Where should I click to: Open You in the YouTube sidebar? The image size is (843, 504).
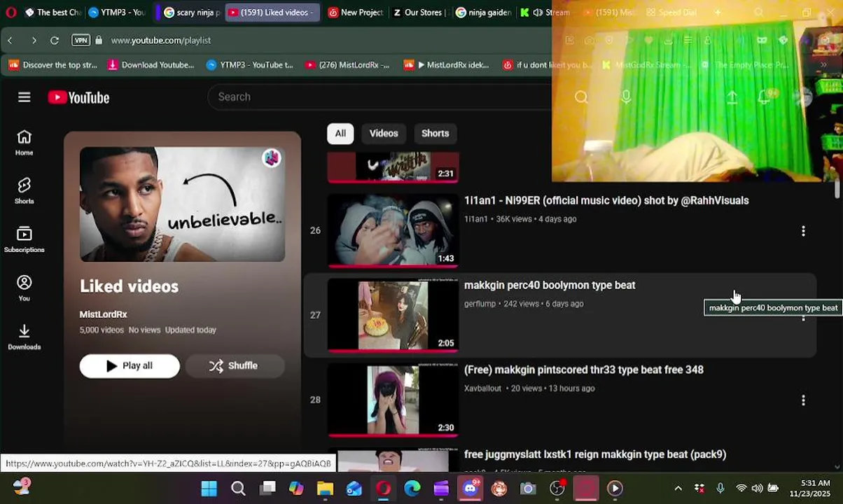click(25, 288)
